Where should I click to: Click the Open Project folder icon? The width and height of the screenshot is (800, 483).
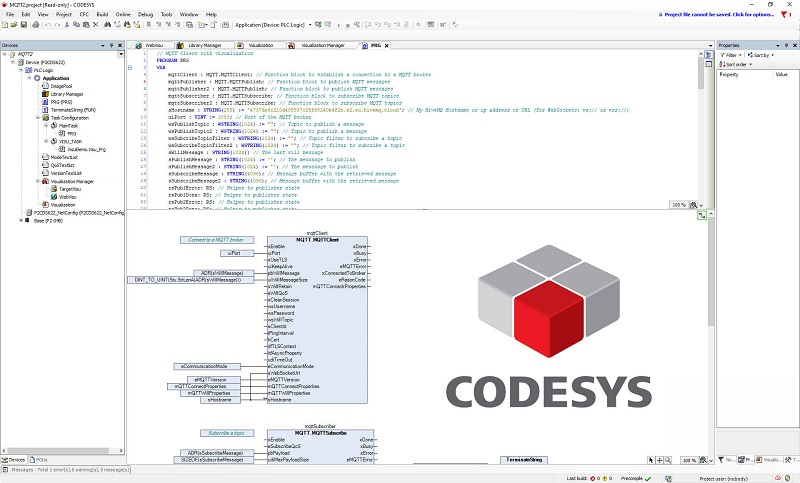(14, 24)
